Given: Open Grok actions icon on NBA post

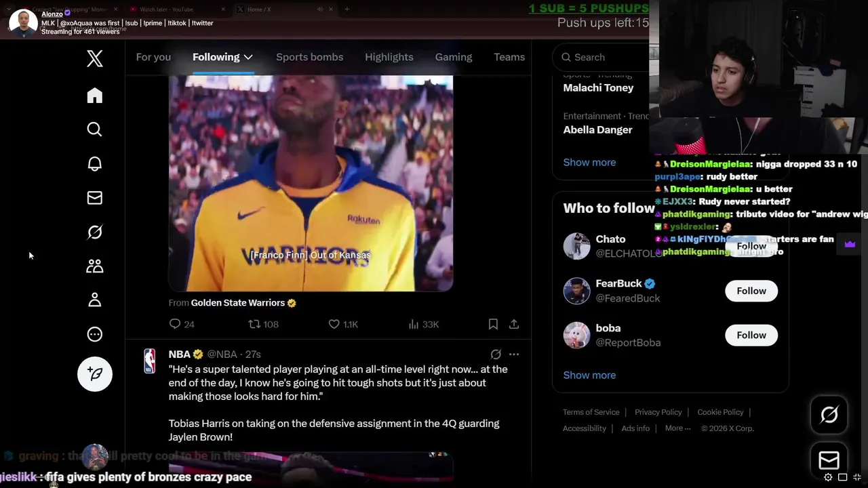Looking at the screenshot, I should click(496, 354).
